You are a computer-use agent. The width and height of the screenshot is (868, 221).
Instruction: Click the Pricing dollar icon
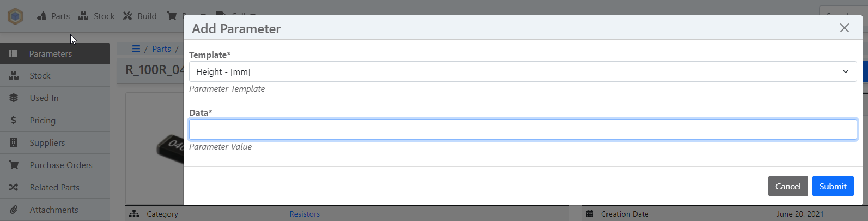click(x=14, y=121)
